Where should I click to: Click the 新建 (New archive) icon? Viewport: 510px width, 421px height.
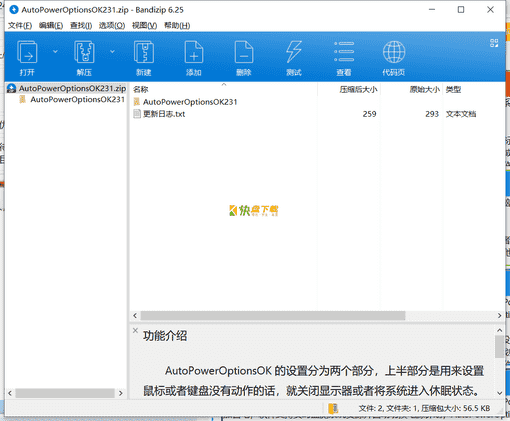coord(144,52)
